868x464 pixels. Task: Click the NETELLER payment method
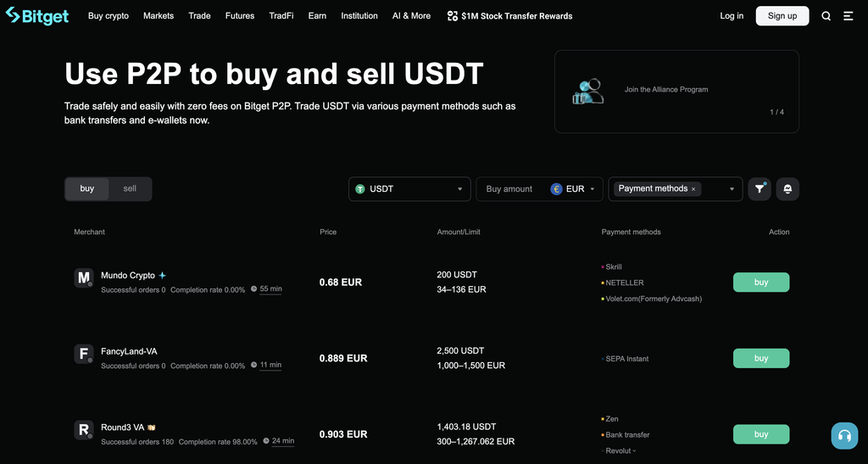pyautogui.click(x=625, y=282)
